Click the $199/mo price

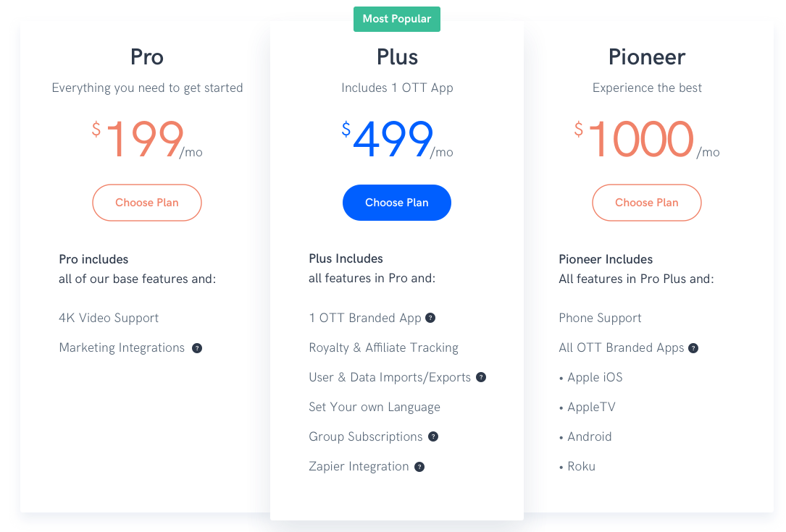pos(147,139)
